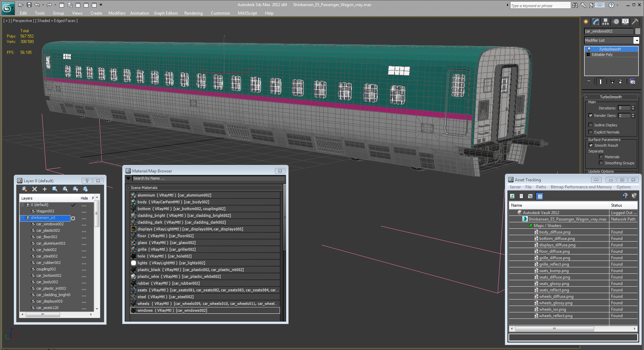Enable Separate by Materials checkbox
Screen dimensions: 644x350
(601, 157)
